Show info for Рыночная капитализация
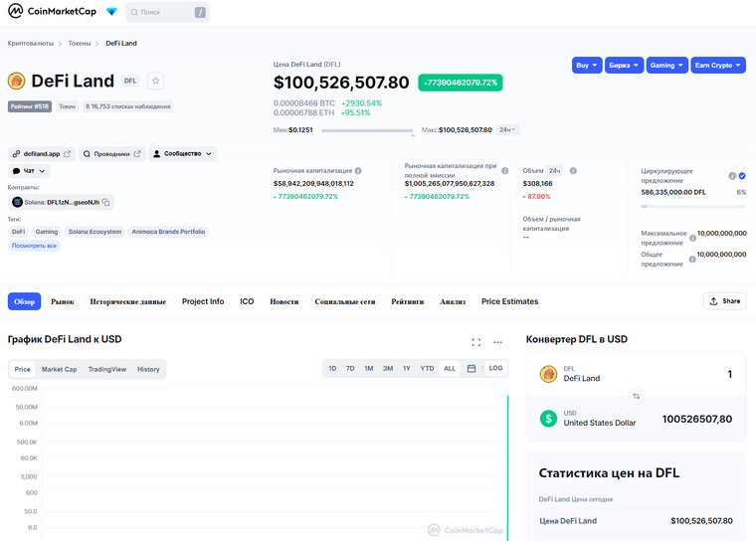The height and width of the screenshot is (541, 756). (x=358, y=171)
